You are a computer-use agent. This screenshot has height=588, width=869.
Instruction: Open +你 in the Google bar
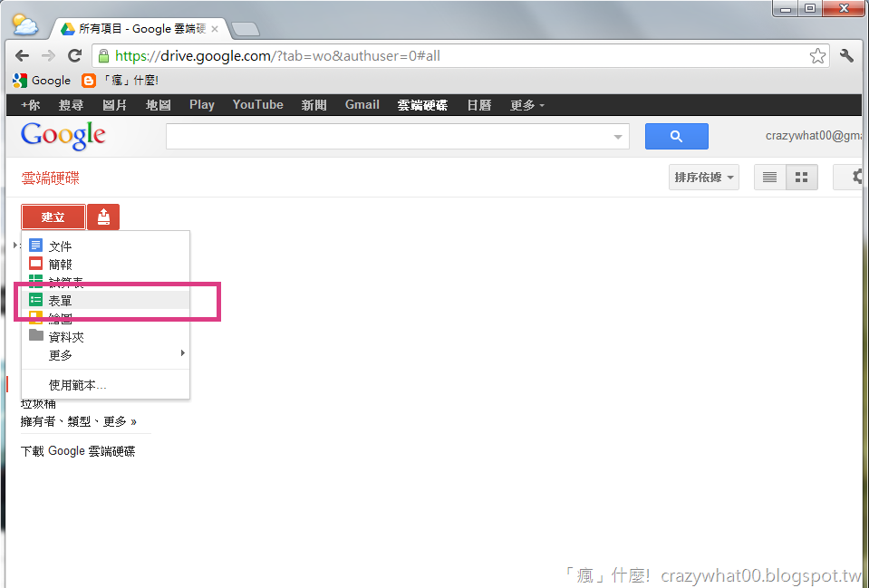[31, 105]
